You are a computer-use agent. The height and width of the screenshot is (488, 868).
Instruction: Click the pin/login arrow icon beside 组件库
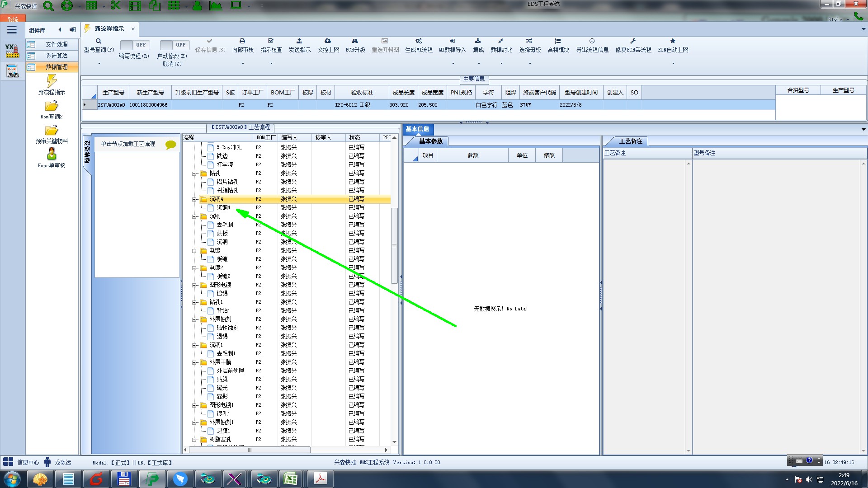click(72, 30)
